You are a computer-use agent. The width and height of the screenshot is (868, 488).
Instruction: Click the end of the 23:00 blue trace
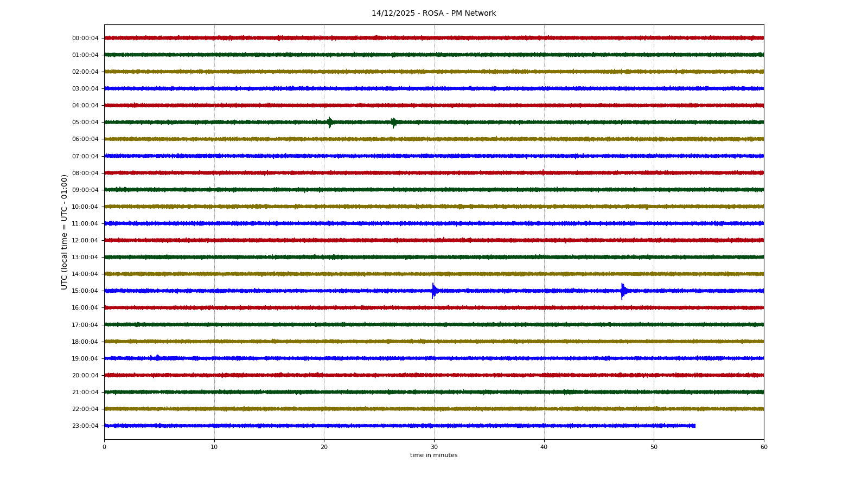click(x=694, y=426)
